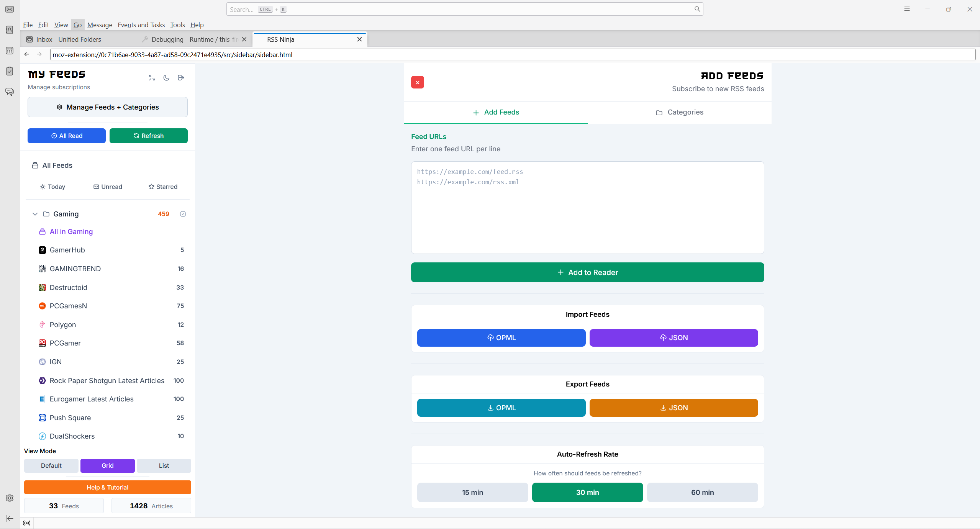
Task: Open Thunderbird hamburger app menu
Action: (906, 9)
